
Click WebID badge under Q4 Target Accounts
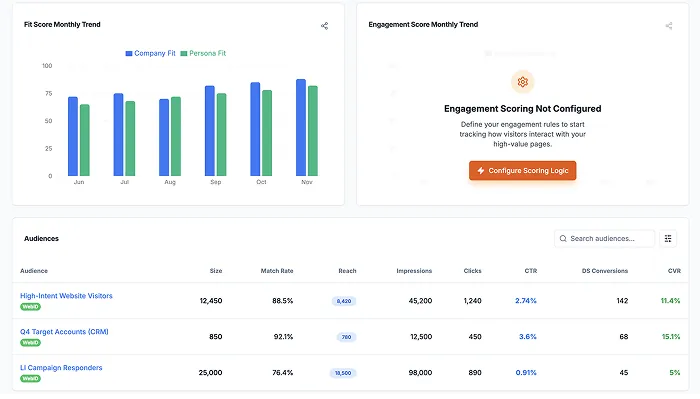pyautogui.click(x=30, y=343)
